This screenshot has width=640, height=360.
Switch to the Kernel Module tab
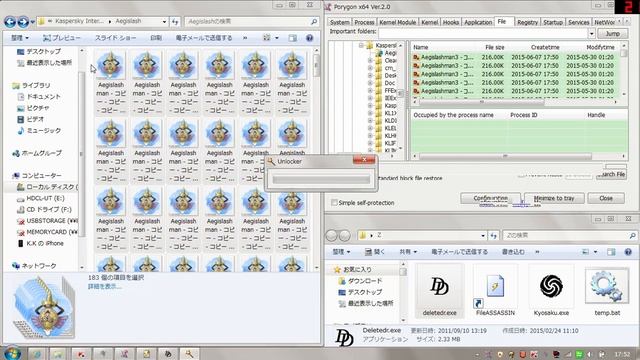click(398, 22)
